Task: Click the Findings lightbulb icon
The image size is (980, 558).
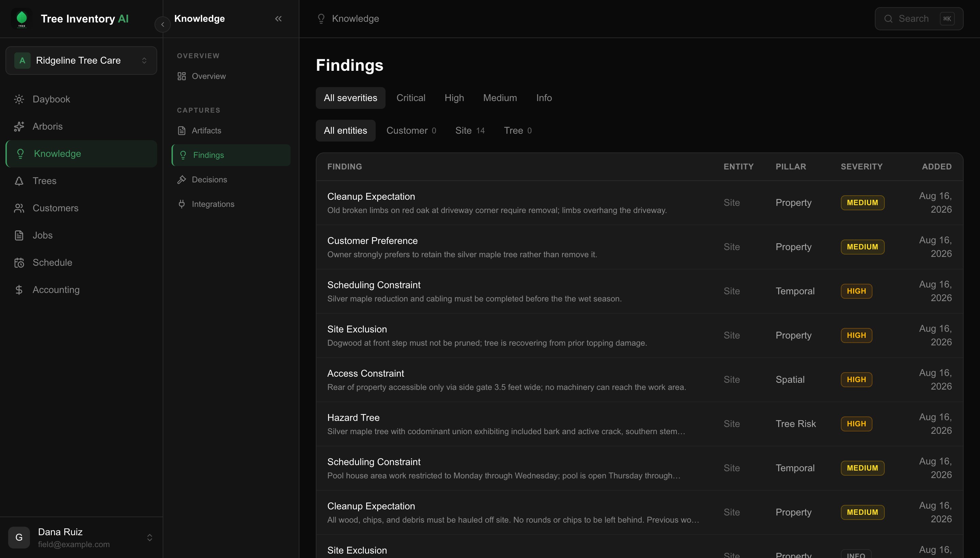Action: click(x=183, y=155)
